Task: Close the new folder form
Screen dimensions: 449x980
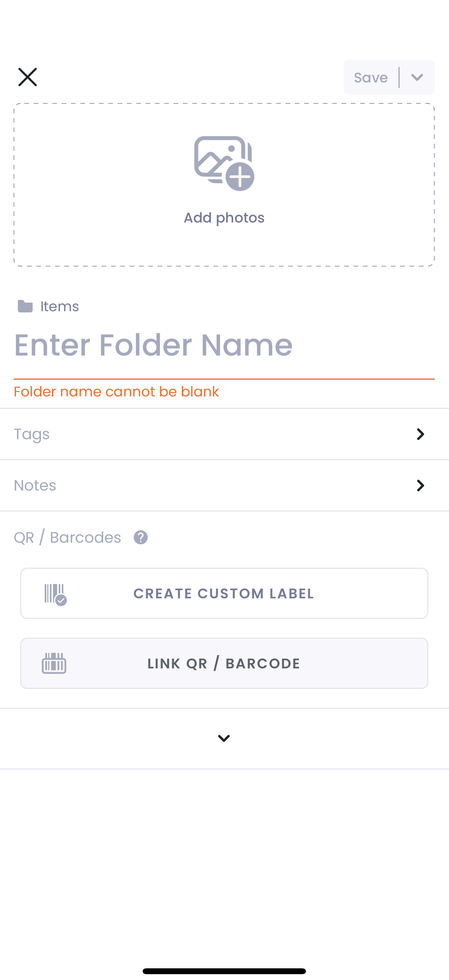Action: pyautogui.click(x=28, y=77)
